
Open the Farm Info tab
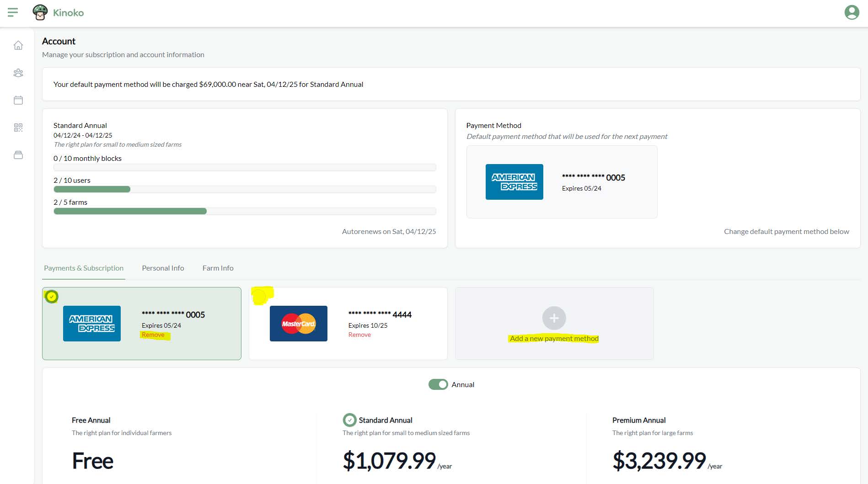[218, 268]
